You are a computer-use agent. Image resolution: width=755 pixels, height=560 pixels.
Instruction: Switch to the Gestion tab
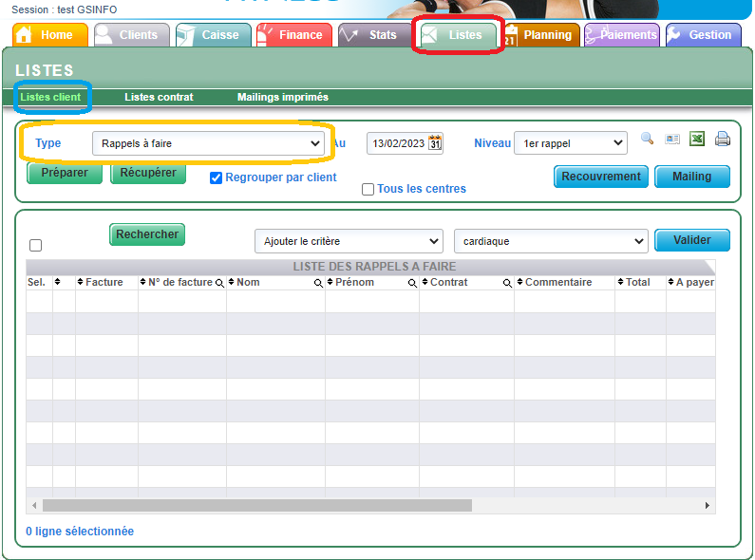click(x=704, y=35)
